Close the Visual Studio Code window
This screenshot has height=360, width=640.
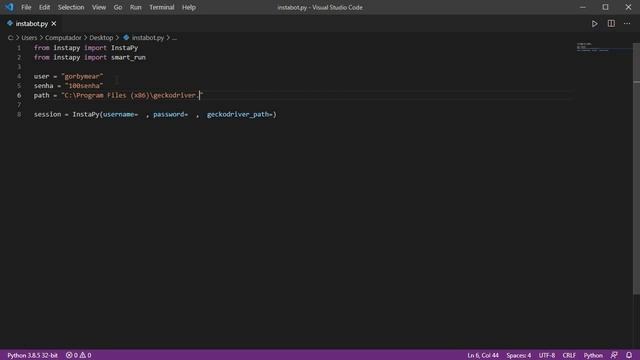[x=628, y=7]
